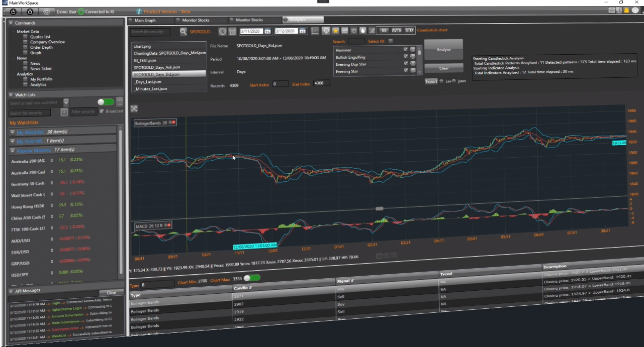The width and height of the screenshot is (644, 347).
Task: Click the yellow star favorites icon
Action: click(x=336, y=31)
